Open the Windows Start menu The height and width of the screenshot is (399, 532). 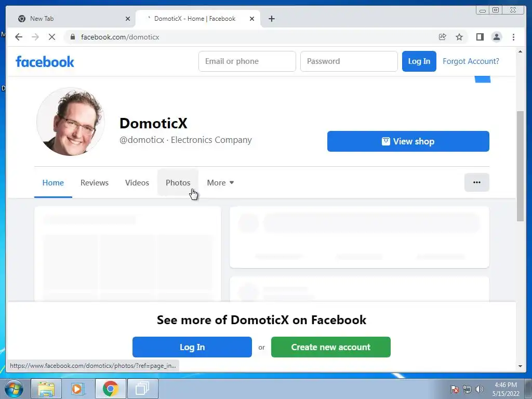tap(14, 389)
